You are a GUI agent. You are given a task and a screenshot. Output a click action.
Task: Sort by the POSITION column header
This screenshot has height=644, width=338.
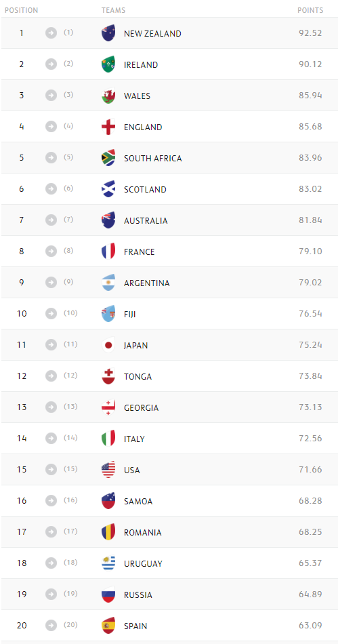coord(21,10)
